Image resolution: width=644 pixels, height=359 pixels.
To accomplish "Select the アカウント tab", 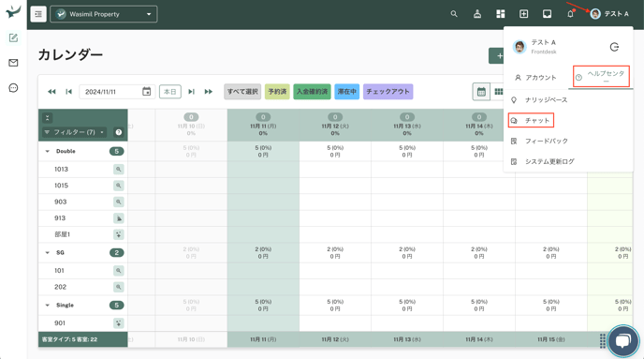I will tap(536, 77).
